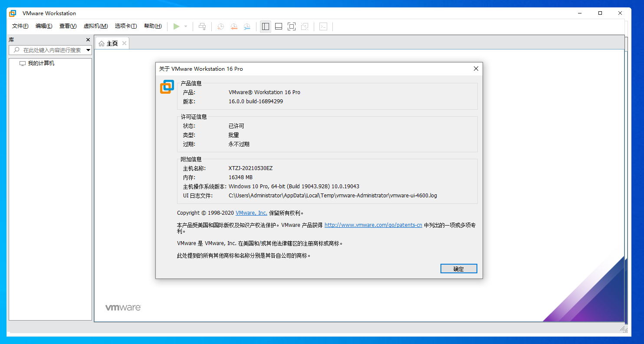Click host name XTZJ-20210530EZ
Screen dimensions: 644x344
250,168
